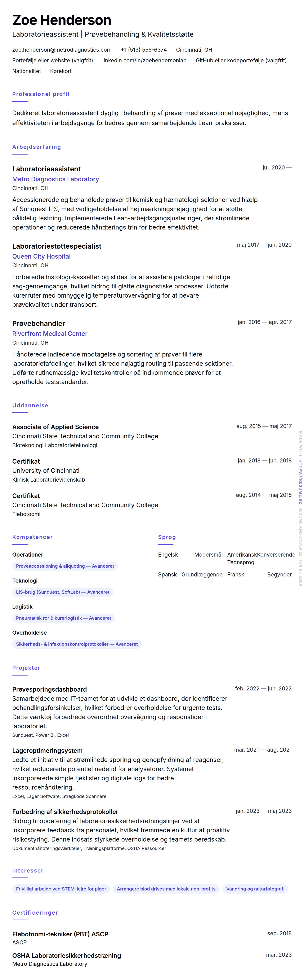Click the Portefølje eller website link
Screen dimensions: 304x980
click(53, 60)
